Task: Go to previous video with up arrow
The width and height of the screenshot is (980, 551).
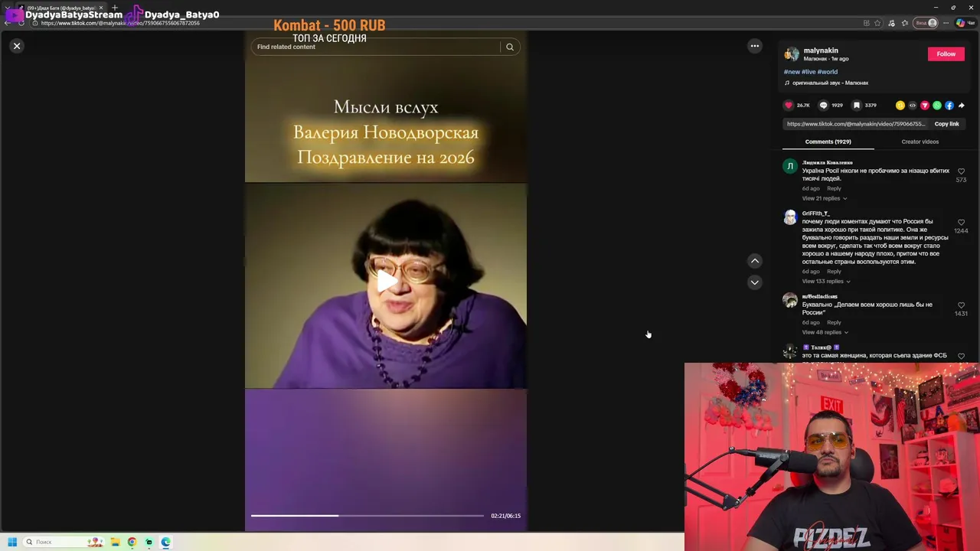Action: click(x=754, y=261)
